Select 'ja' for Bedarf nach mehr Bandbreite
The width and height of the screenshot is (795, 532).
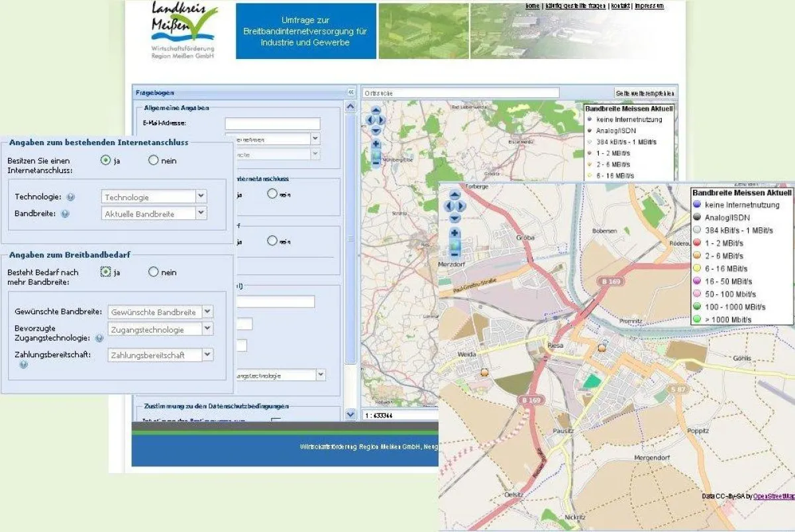(105, 272)
